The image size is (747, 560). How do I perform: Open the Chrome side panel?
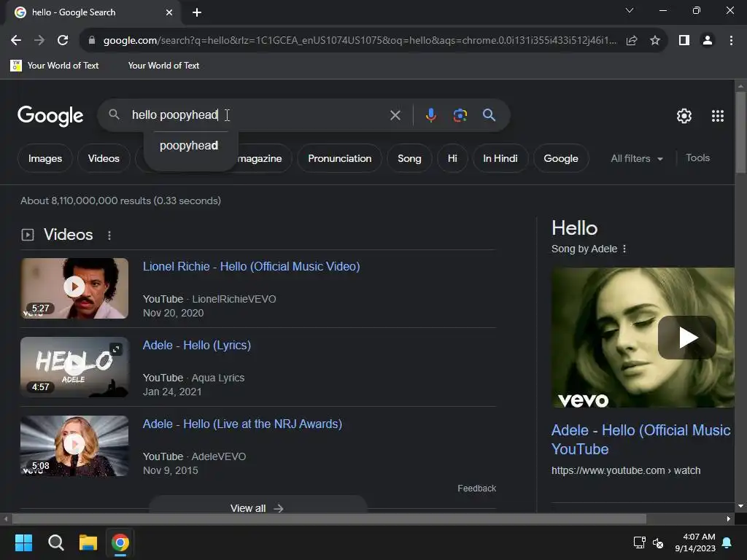[x=684, y=41]
